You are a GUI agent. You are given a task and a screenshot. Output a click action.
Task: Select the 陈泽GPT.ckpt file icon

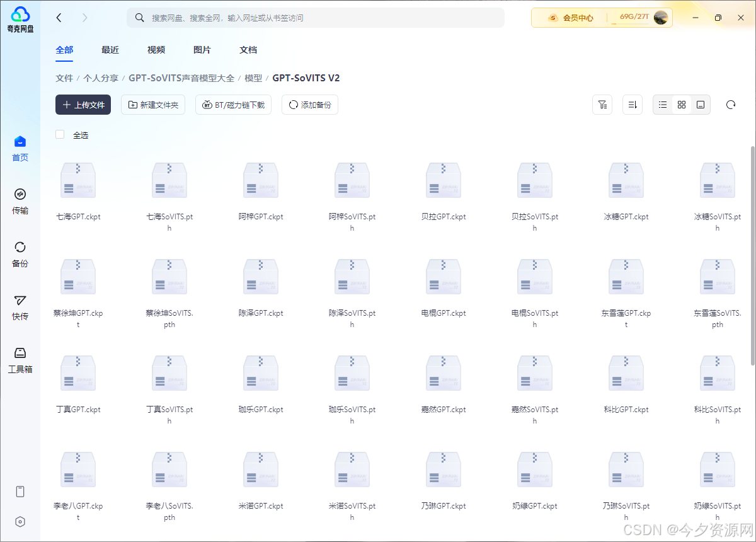pyautogui.click(x=261, y=277)
